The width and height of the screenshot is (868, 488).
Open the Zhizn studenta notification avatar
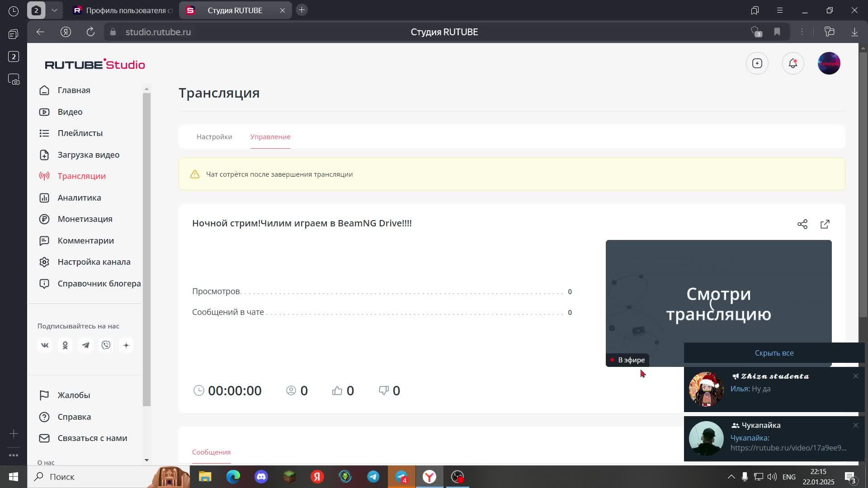[x=706, y=389]
